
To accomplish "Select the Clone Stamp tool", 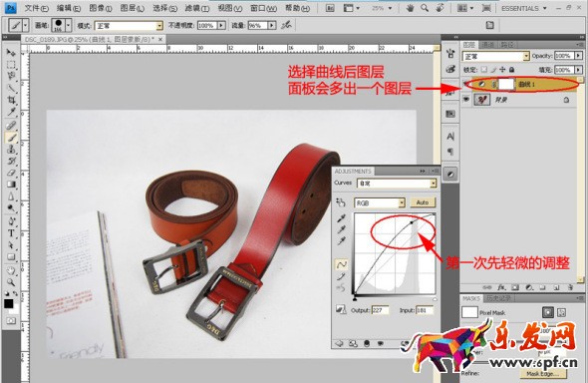I will [11, 150].
